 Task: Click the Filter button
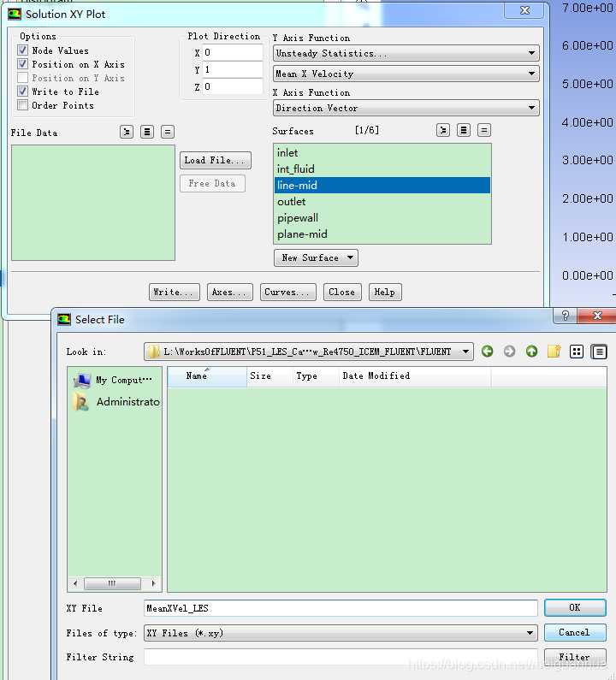pyautogui.click(x=575, y=657)
